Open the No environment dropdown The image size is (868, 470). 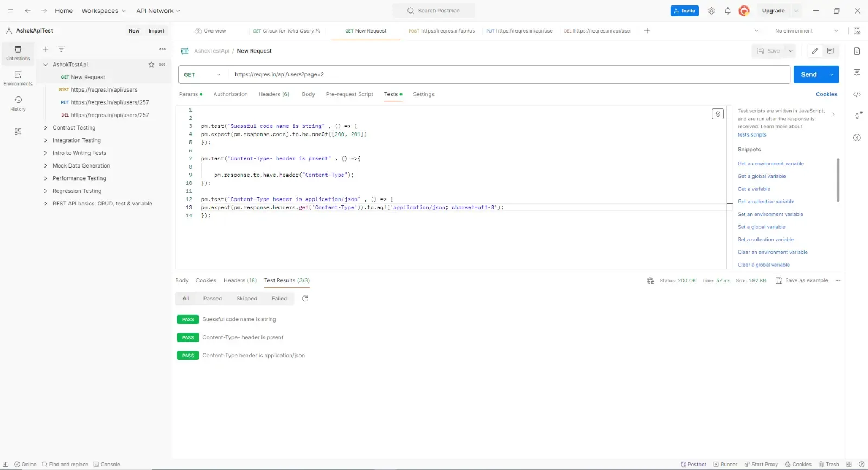click(x=807, y=31)
